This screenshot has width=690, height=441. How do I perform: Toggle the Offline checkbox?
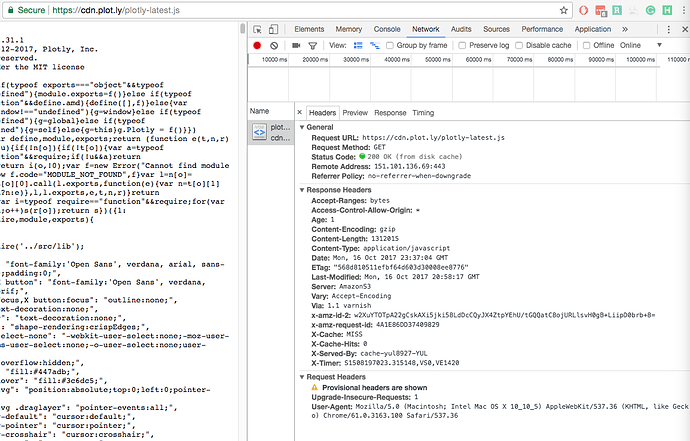pos(587,45)
